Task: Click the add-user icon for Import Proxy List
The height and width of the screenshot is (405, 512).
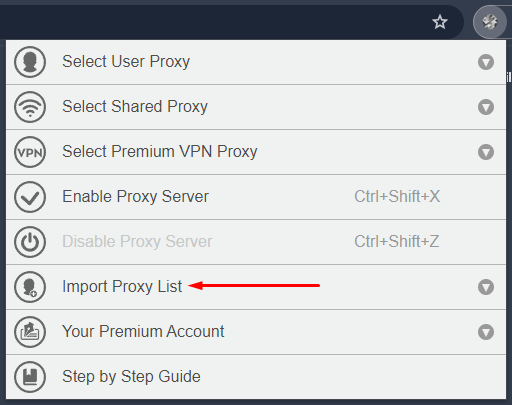Action: click(30, 287)
